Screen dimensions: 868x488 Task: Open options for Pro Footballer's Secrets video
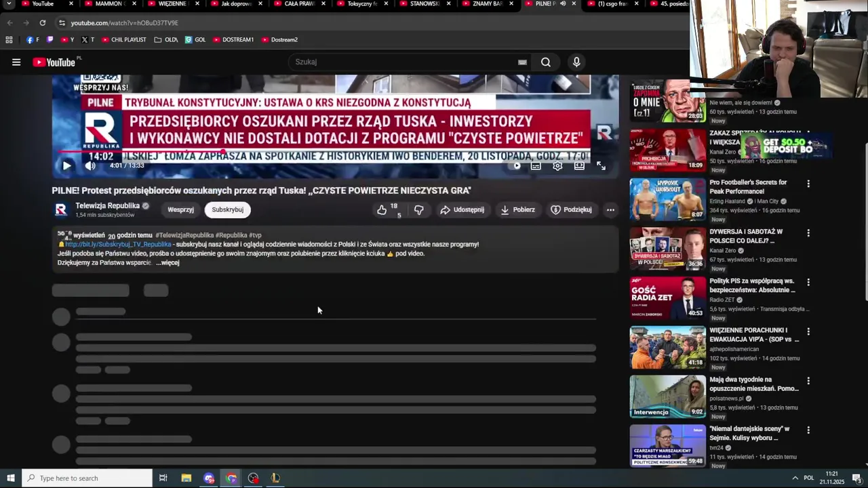[x=808, y=184]
